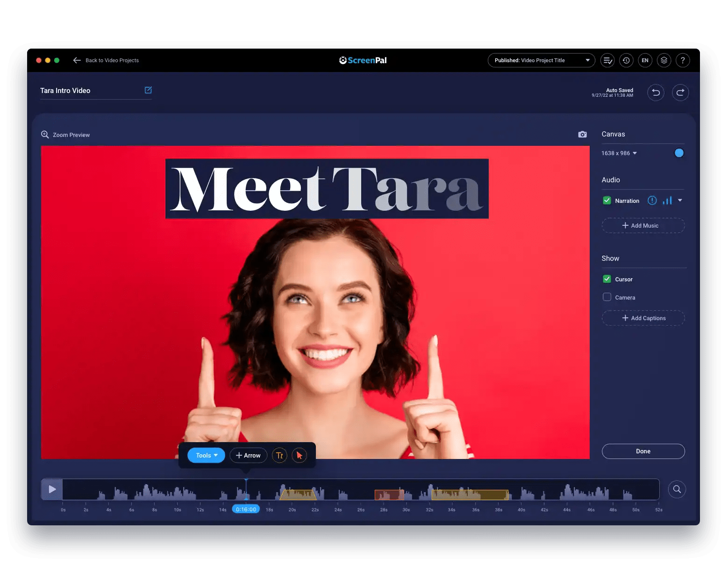Open the help question mark icon
The height and width of the screenshot is (573, 728).
[x=683, y=60]
